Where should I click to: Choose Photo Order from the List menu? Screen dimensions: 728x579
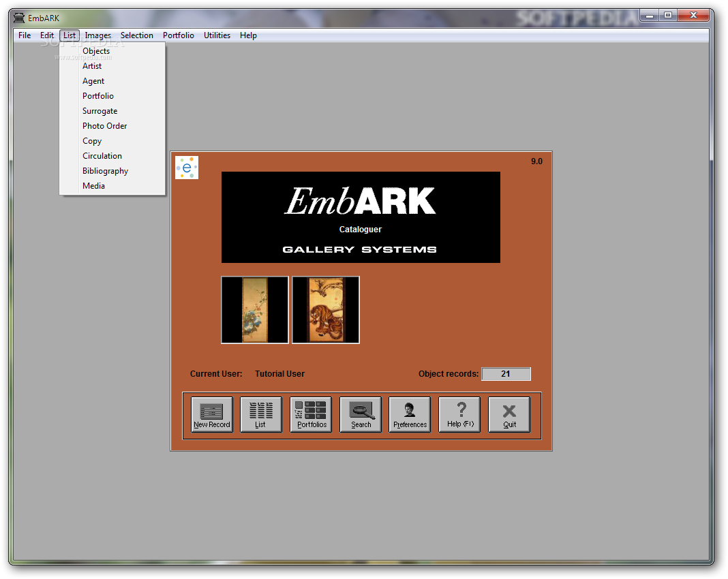112,126
